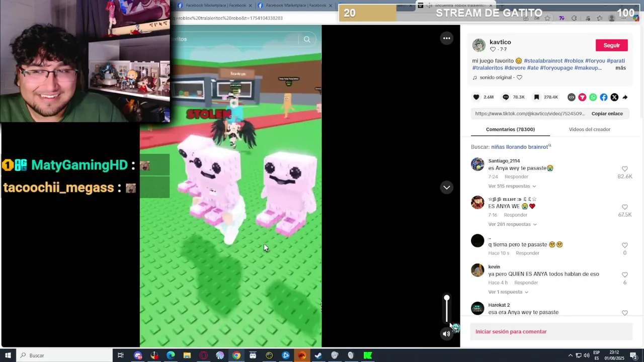Share the video on Facebook
Screen dimensions: 644x362
pyautogui.click(x=603, y=97)
